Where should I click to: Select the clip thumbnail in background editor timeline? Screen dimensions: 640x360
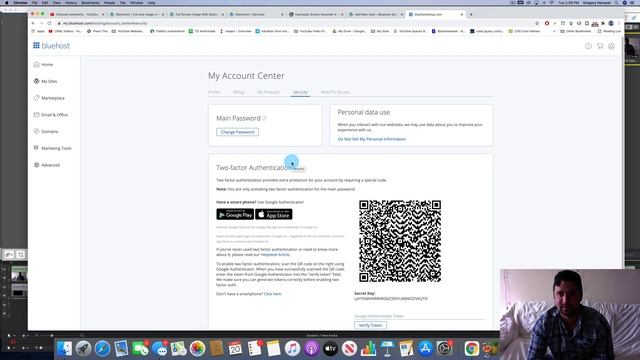pos(19,275)
